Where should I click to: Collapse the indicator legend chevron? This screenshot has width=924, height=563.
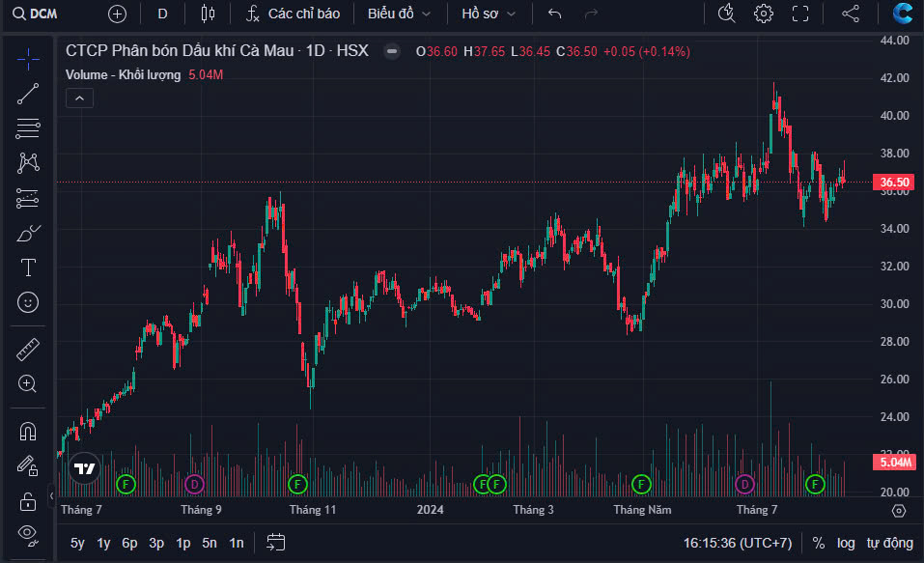pos(79,98)
